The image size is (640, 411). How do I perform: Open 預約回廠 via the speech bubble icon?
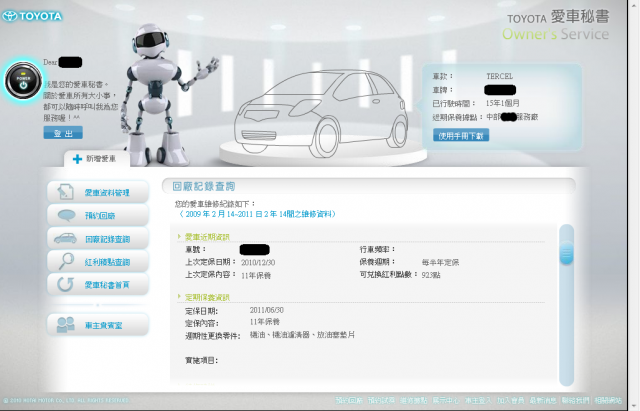click(67, 215)
